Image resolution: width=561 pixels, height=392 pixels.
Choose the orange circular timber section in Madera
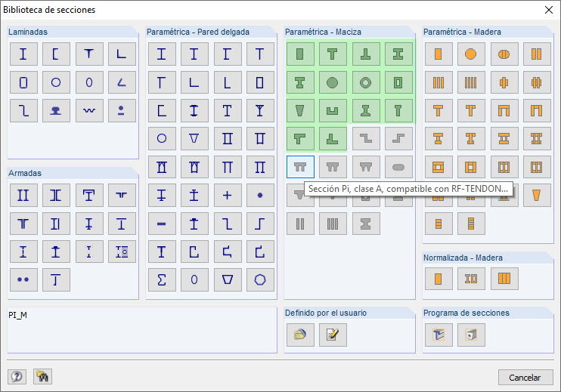[x=470, y=54]
